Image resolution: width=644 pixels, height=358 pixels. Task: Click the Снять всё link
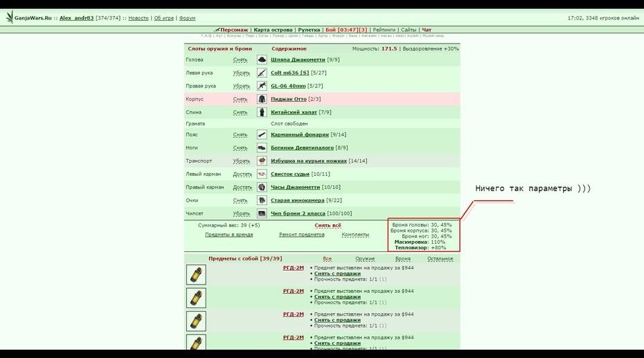coord(328,225)
